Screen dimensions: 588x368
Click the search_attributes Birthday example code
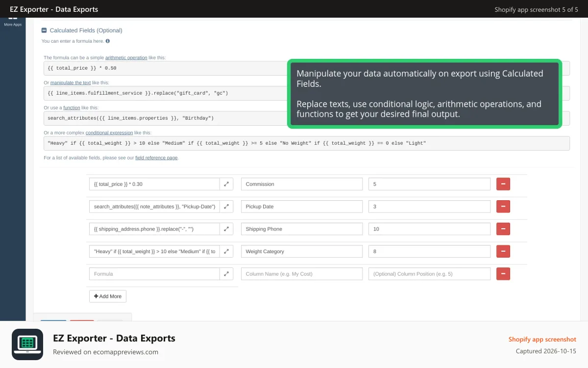click(x=165, y=118)
